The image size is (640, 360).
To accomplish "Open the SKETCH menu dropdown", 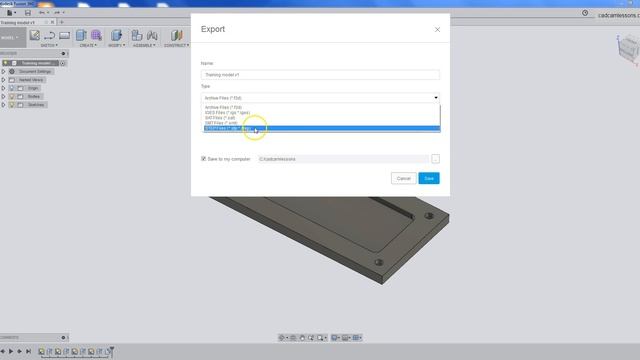I will point(49,45).
